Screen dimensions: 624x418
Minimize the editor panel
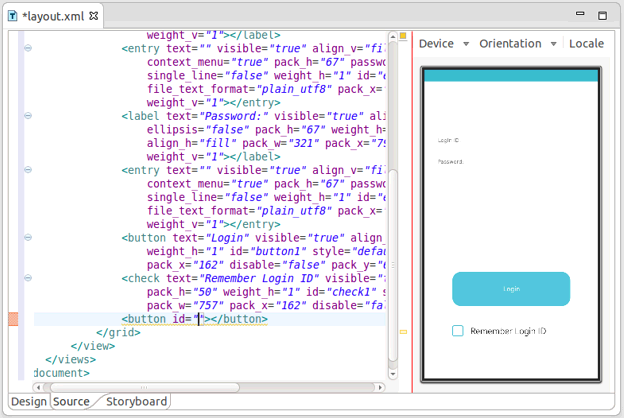click(x=582, y=15)
